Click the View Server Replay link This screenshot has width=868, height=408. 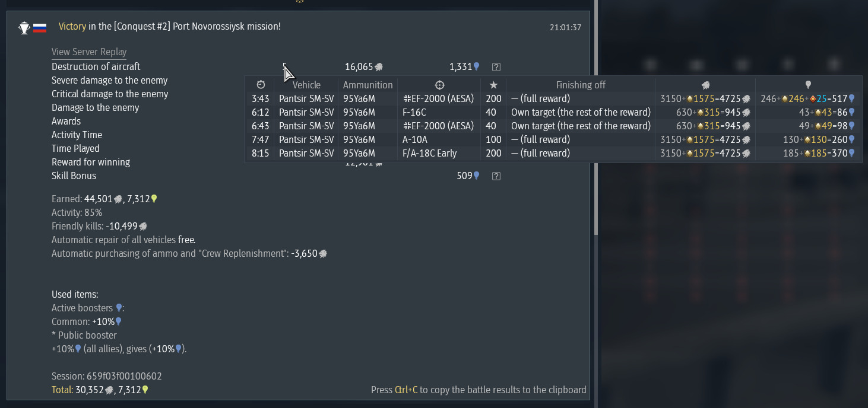pyautogui.click(x=89, y=52)
